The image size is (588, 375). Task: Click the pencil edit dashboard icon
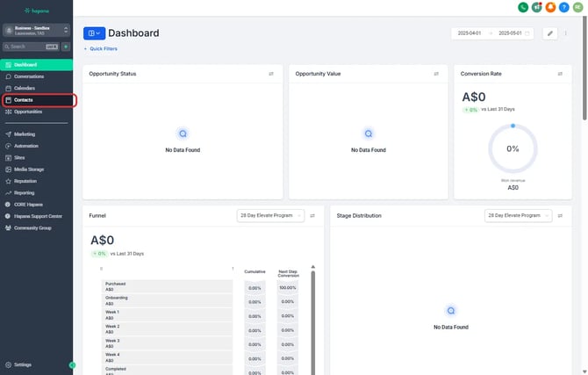pyautogui.click(x=549, y=33)
